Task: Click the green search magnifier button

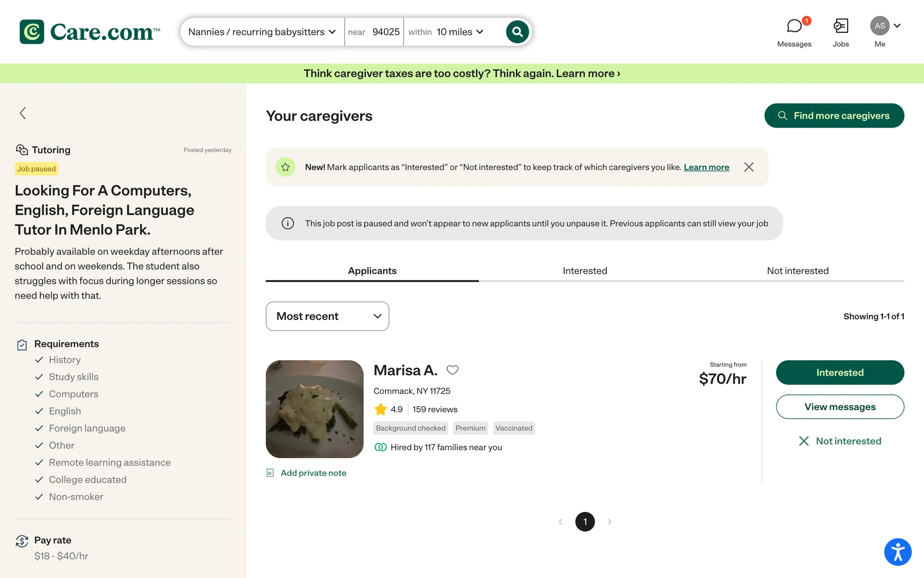Action: pos(517,32)
